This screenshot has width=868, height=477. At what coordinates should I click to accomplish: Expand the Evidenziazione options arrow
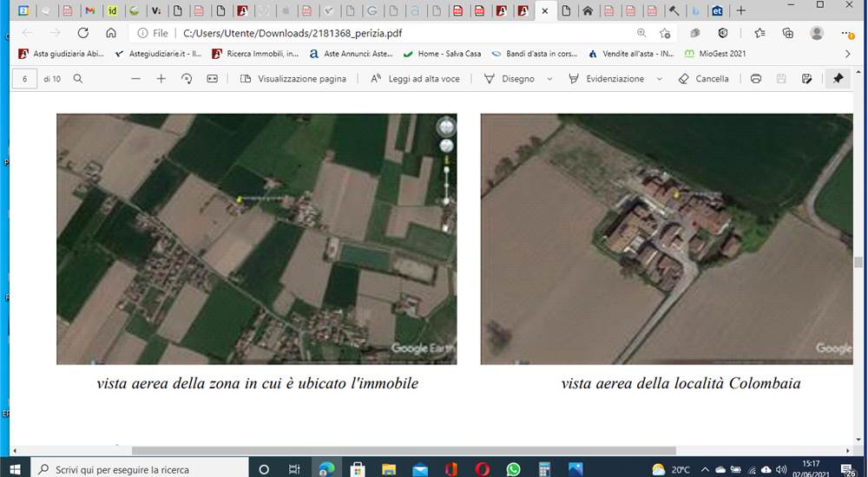pyautogui.click(x=660, y=79)
